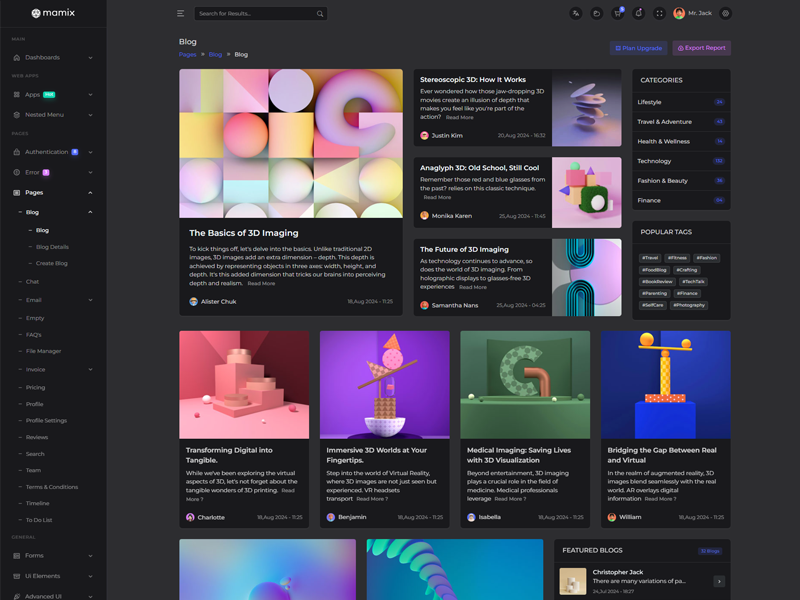Image resolution: width=800 pixels, height=600 pixels.
Task: Click the Export Report button
Action: click(x=701, y=48)
